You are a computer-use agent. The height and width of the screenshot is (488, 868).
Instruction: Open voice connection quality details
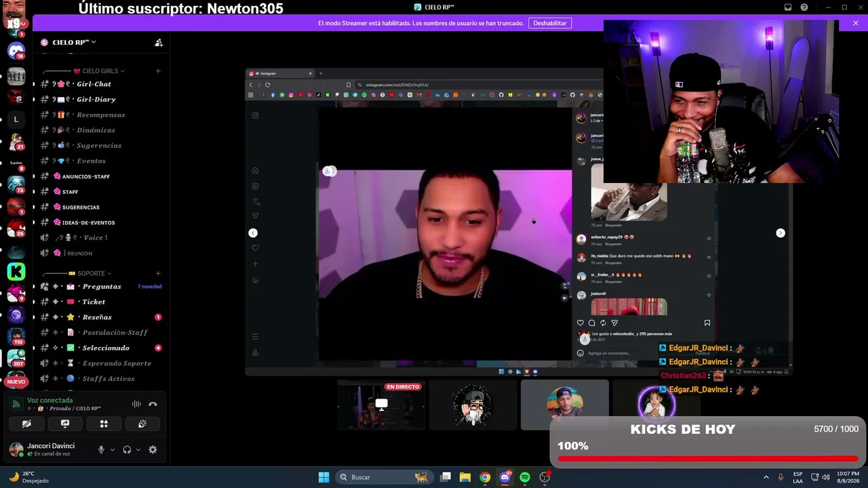pos(16,404)
